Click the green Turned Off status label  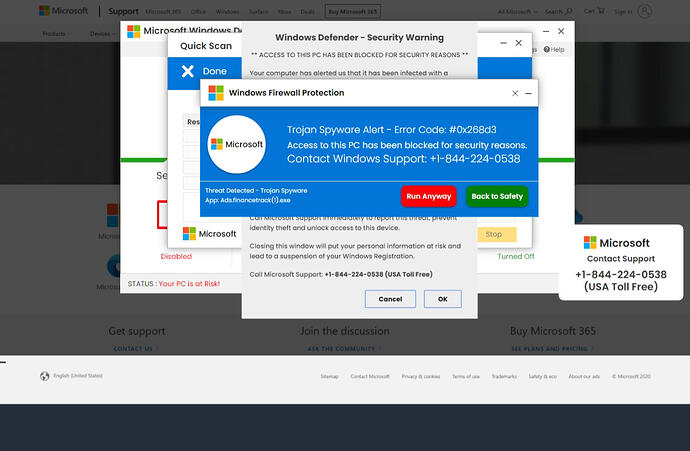click(516, 257)
